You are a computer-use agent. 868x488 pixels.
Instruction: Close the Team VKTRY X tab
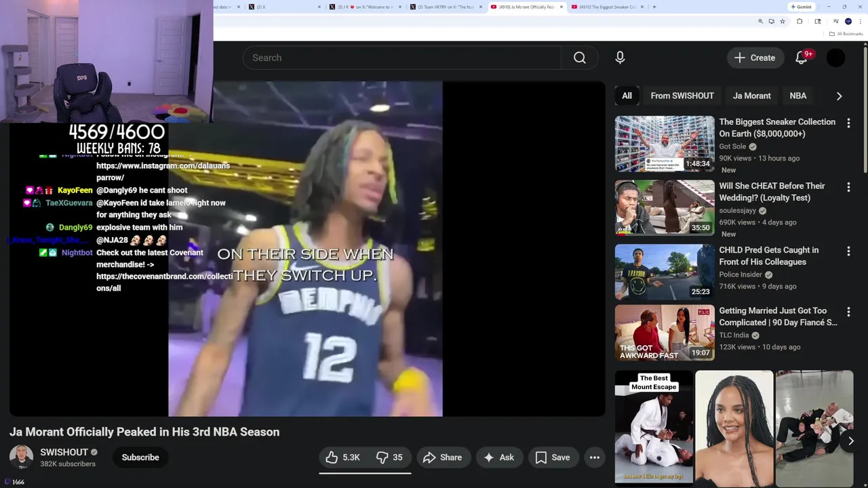pos(481,7)
